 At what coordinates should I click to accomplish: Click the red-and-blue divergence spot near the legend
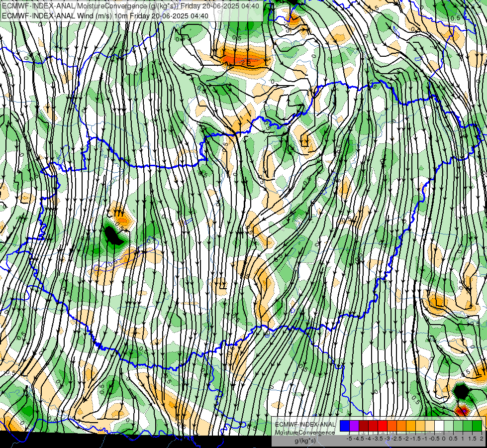462,411
